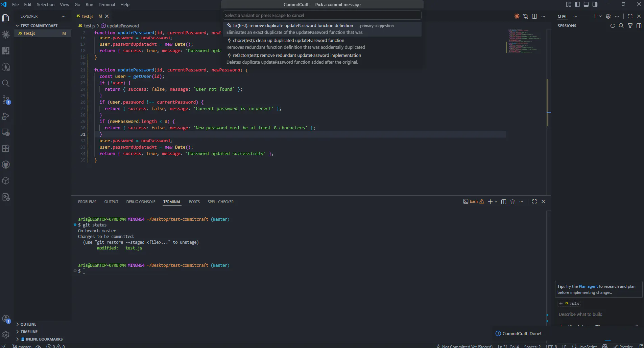Click the Describe what to build chat input
Image resolution: width=644 pixels, height=348 pixels.
[x=598, y=314]
